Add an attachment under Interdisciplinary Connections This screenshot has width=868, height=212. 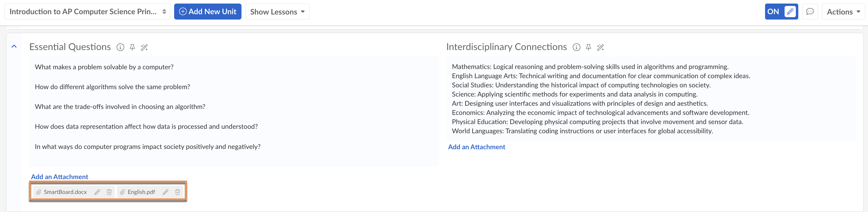coord(476,147)
